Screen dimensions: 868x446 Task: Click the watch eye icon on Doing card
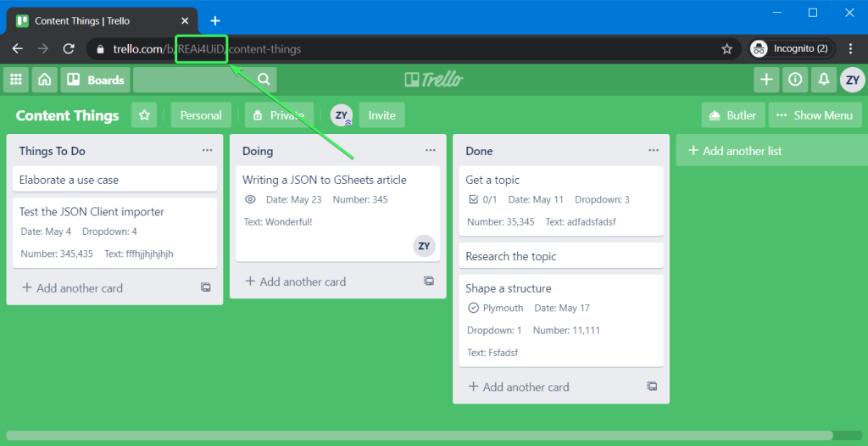pos(250,199)
